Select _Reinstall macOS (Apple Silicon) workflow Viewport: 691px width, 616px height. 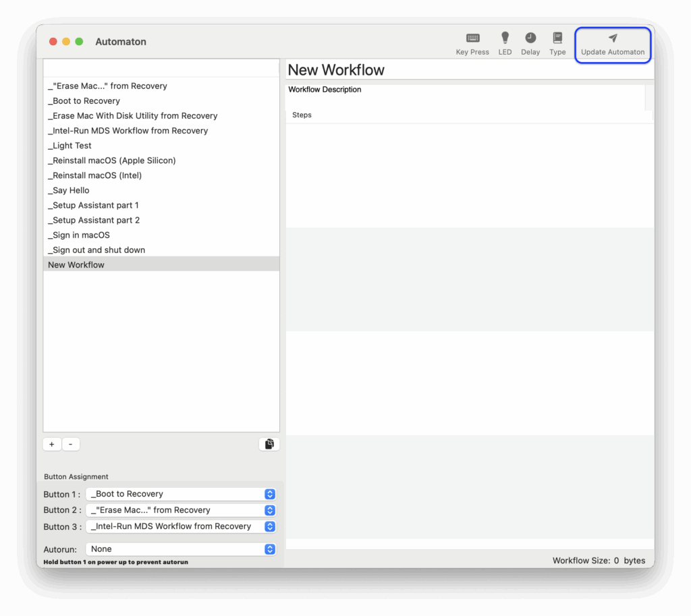pos(161,161)
